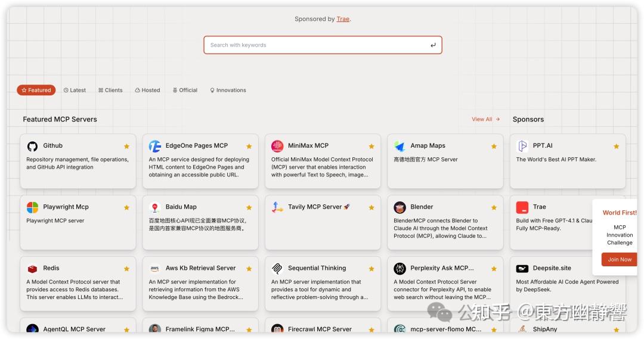Click 'The World's Best AI PPT Maker.' text

coord(556,160)
